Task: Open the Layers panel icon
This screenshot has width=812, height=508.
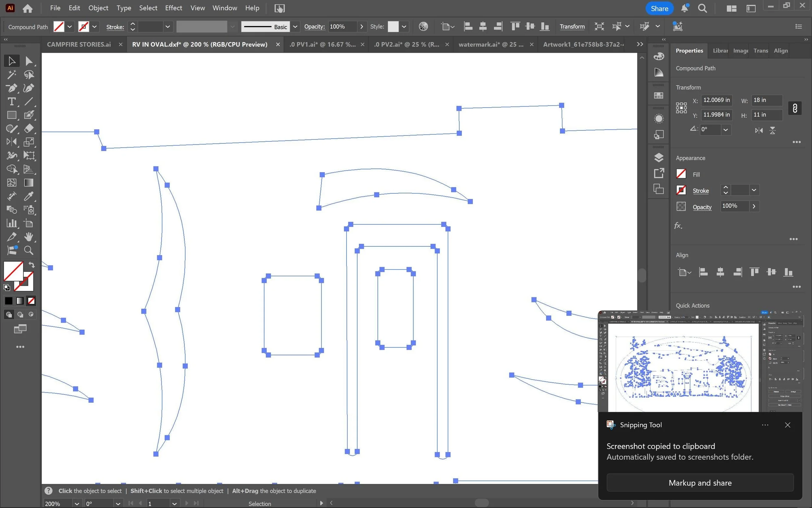Action: [x=659, y=157]
